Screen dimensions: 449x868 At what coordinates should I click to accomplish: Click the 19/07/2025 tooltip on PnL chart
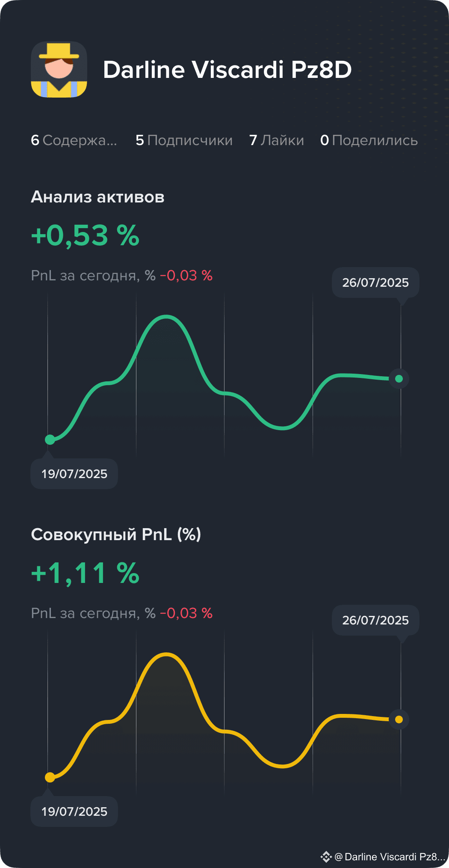[74, 812]
